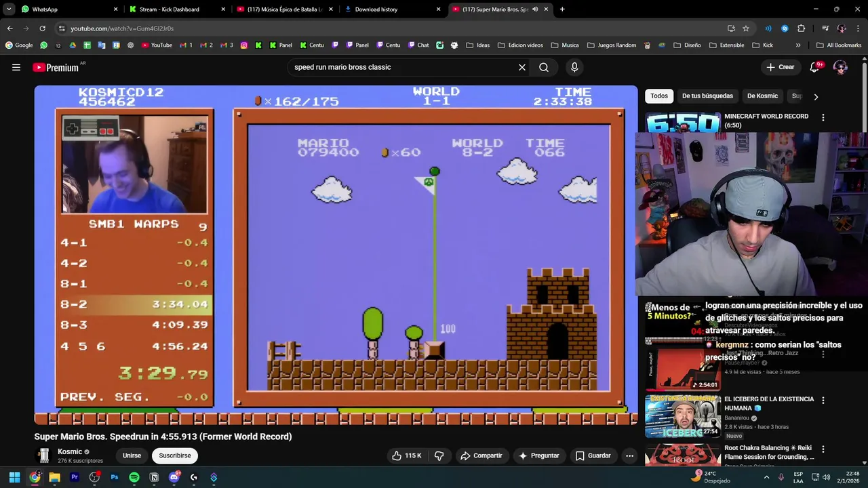
Task: Open the YouTube guide hamburger menu
Action: click(16, 67)
